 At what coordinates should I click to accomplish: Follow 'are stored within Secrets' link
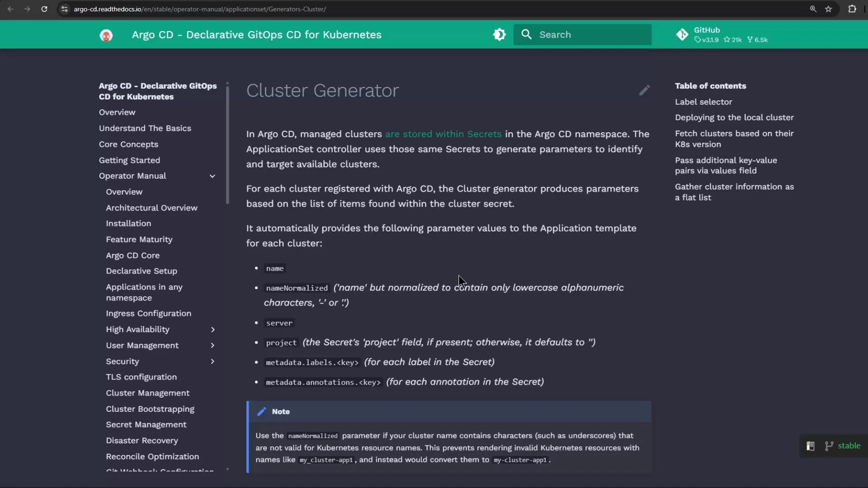443,134
